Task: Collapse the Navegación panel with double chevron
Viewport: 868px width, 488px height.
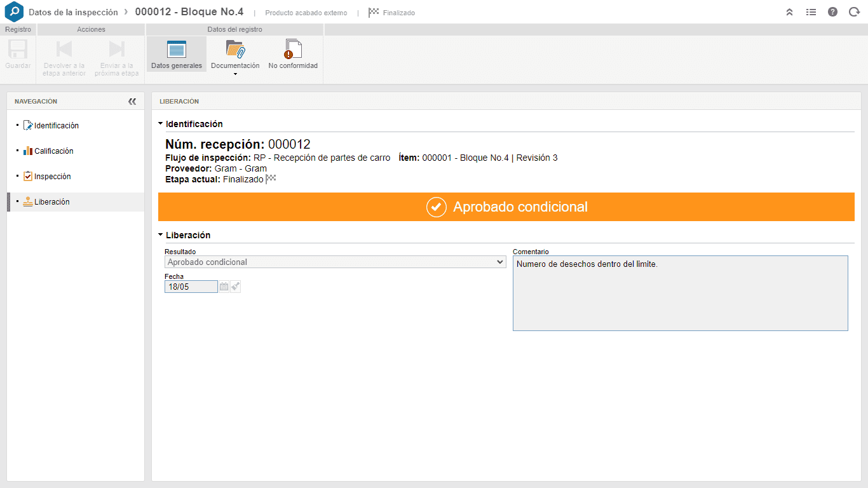Action: click(x=132, y=101)
